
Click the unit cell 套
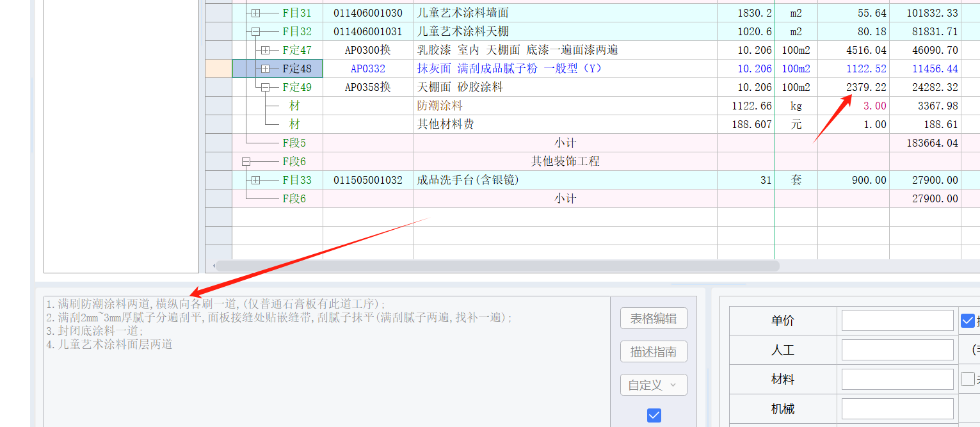pyautogui.click(x=796, y=180)
